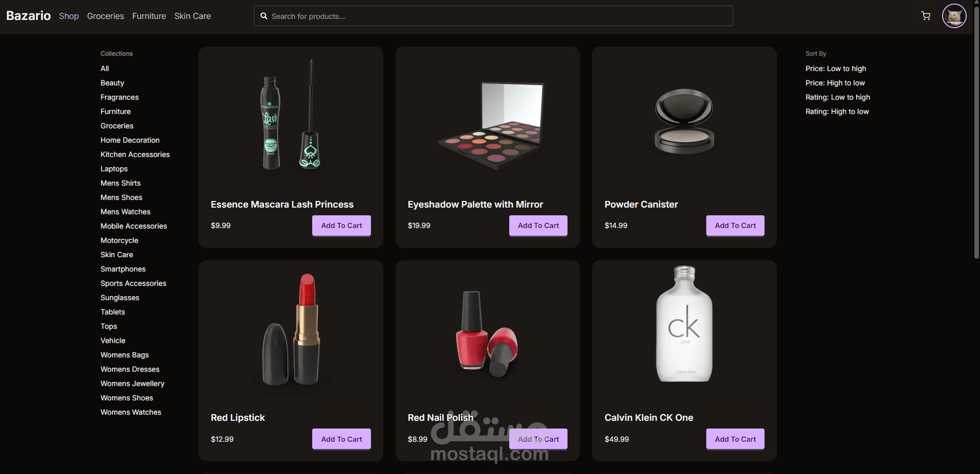Sort by Rating: Low to high
The height and width of the screenshot is (474, 980).
coord(838,97)
